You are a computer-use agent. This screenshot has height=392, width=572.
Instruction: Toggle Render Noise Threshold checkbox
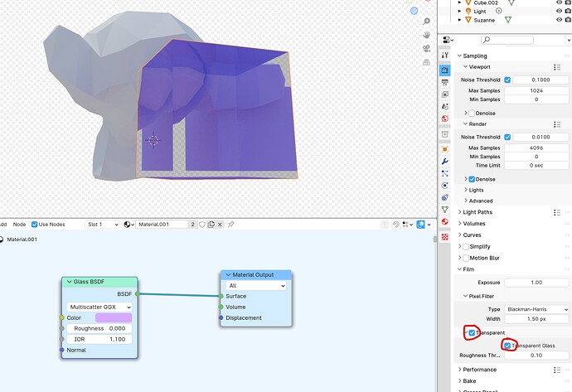(507, 137)
